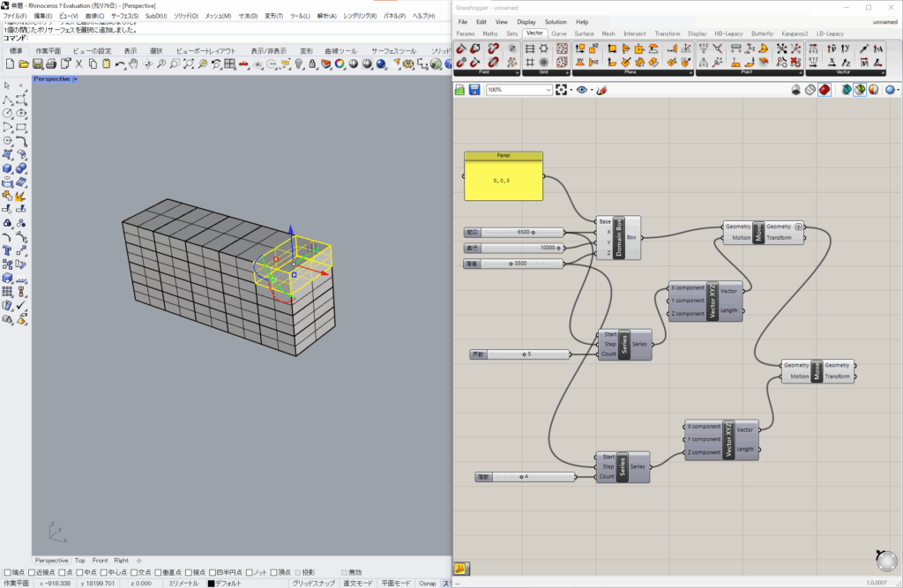Toggle the 中点 osnap checkbox
This screenshot has height=588, width=903.
click(x=78, y=572)
